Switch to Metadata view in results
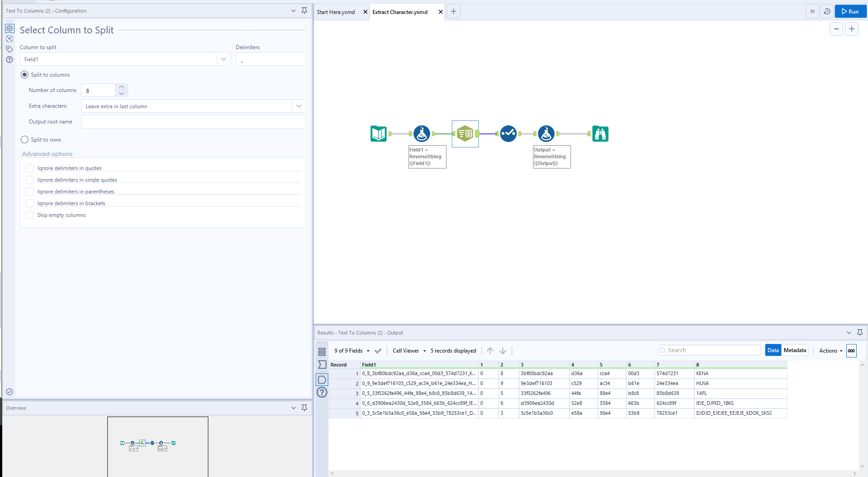This screenshot has height=477, width=868. (795, 350)
